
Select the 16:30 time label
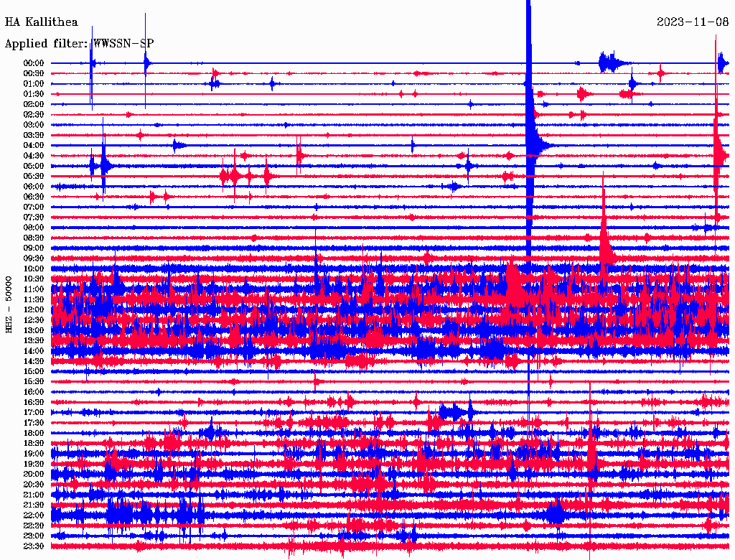(34, 403)
